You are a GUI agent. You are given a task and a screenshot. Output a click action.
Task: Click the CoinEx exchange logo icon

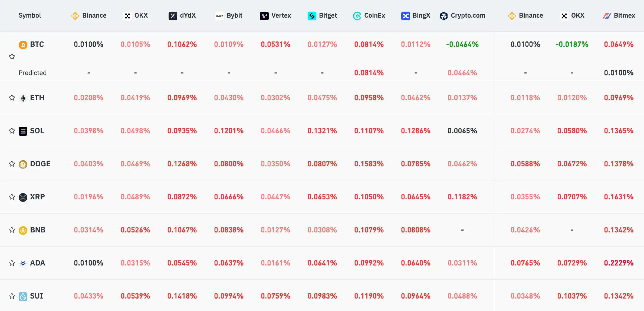pyautogui.click(x=357, y=16)
